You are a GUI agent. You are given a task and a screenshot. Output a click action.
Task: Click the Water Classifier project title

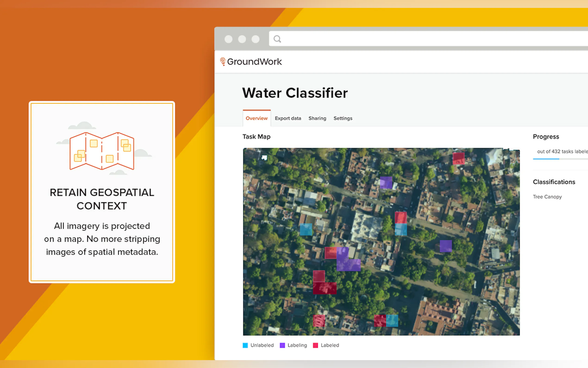(295, 93)
